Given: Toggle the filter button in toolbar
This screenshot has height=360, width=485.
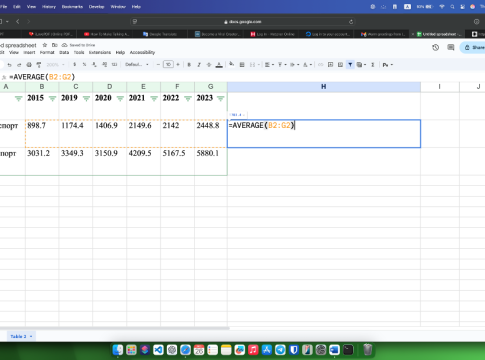Looking at the screenshot, I should pos(350,65).
